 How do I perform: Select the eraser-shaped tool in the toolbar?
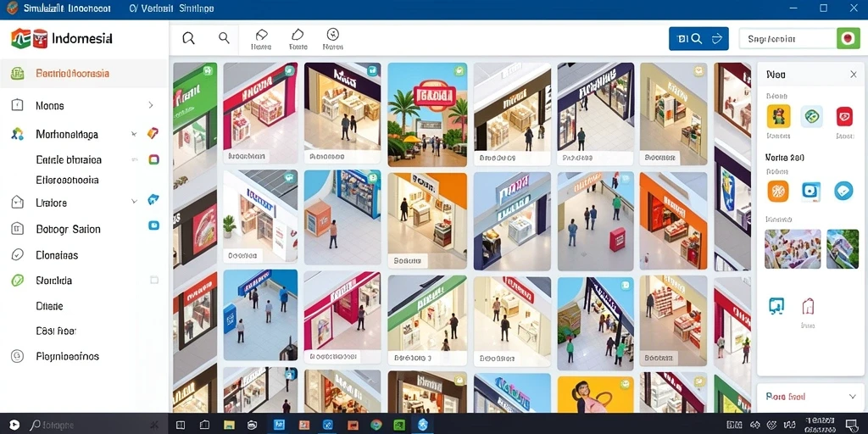[x=261, y=34]
